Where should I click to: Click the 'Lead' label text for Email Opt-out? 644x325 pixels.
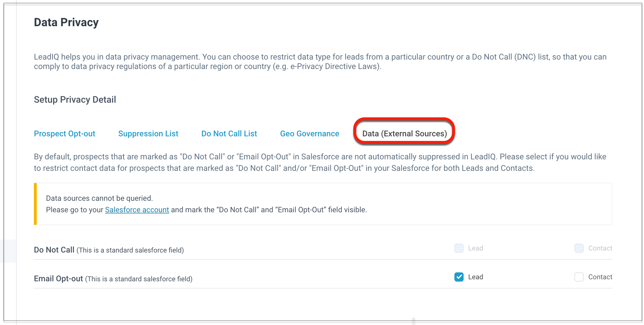(x=475, y=277)
